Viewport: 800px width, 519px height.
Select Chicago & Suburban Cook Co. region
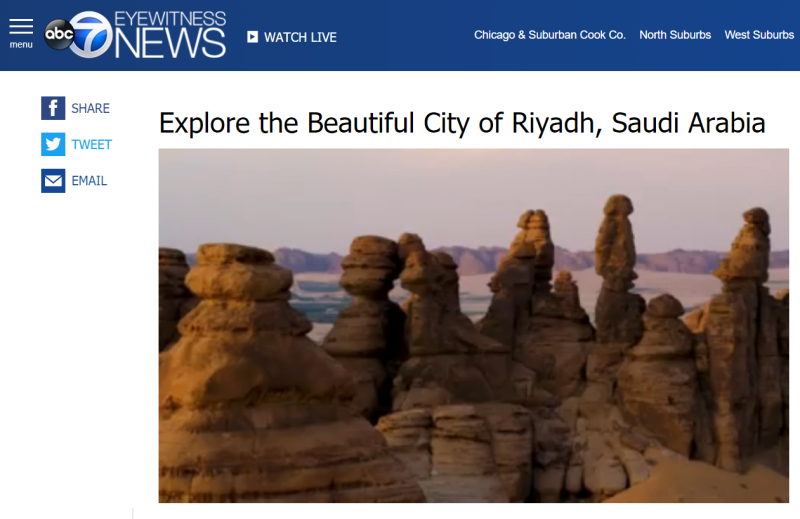coord(549,35)
